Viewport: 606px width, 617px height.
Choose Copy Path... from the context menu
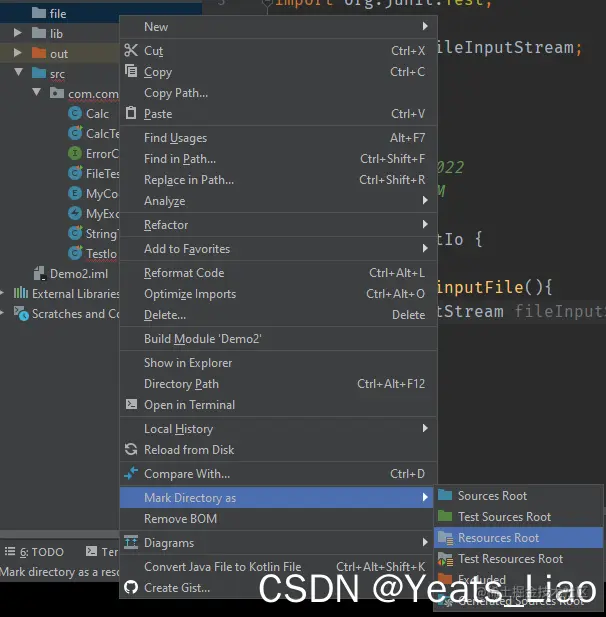coord(278,93)
